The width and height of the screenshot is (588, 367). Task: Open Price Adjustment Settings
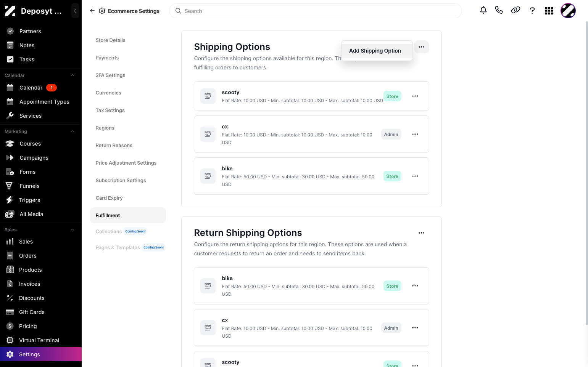[126, 163]
